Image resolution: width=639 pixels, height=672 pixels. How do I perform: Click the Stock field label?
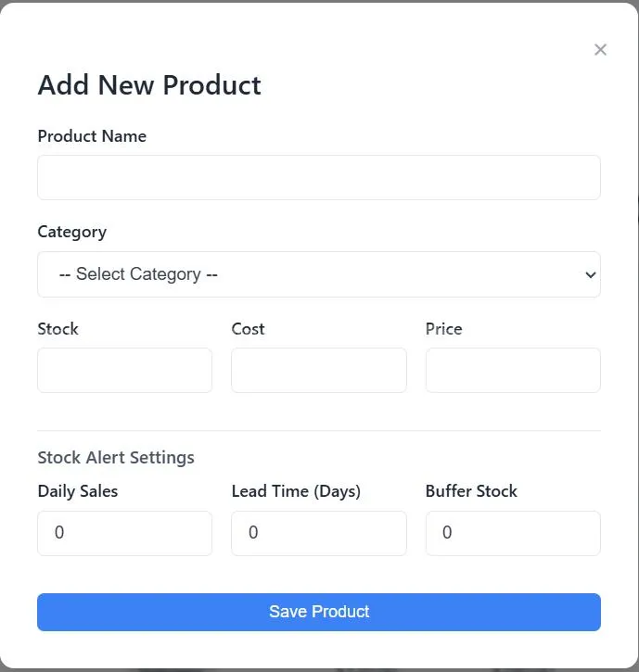pyautogui.click(x=58, y=329)
